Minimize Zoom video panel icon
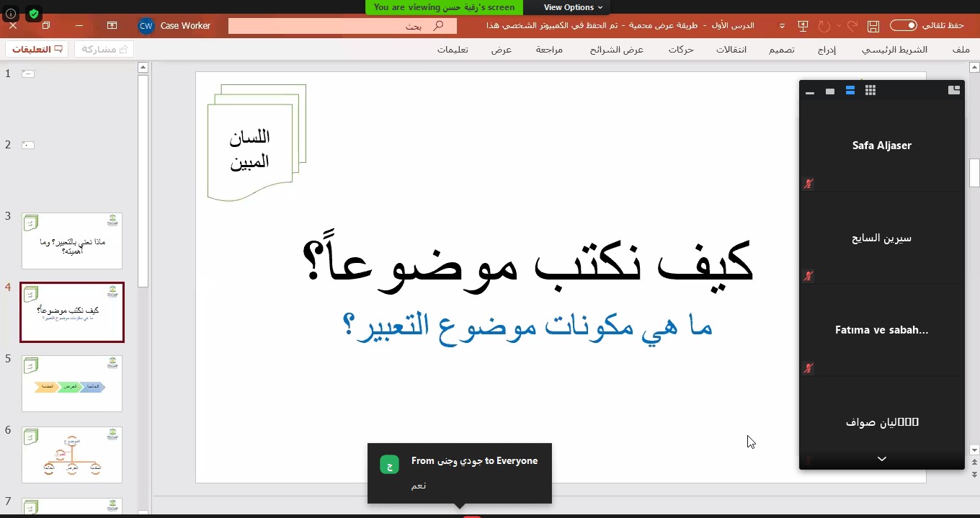 click(x=810, y=91)
